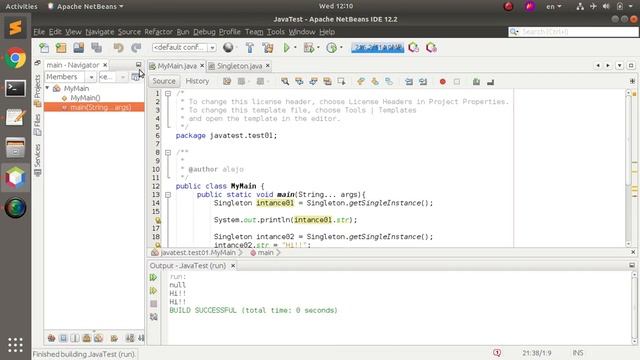Toggle Highlight Search in editor toolbar
The image size is (640, 360).
[327, 82]
